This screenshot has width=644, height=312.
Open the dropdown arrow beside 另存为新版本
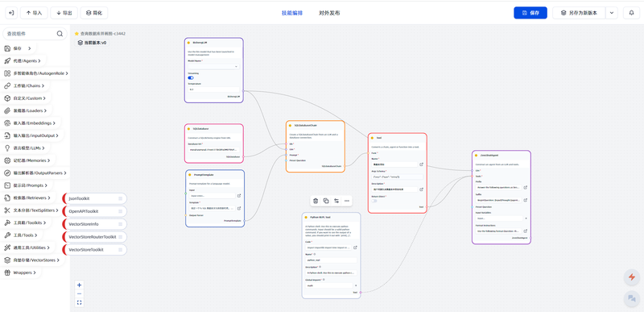[x=612, y=13]
